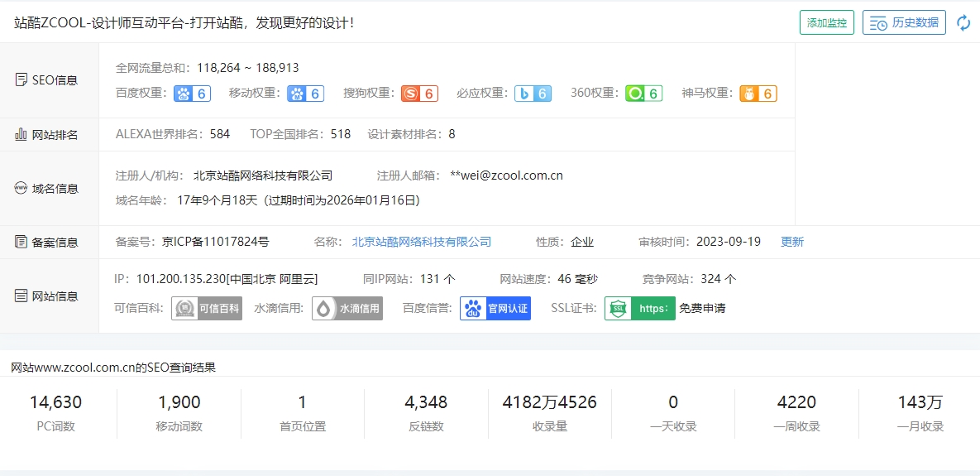Click the 移动权重 badge showing 6
980x476 pixels.
tap(306, 94)
